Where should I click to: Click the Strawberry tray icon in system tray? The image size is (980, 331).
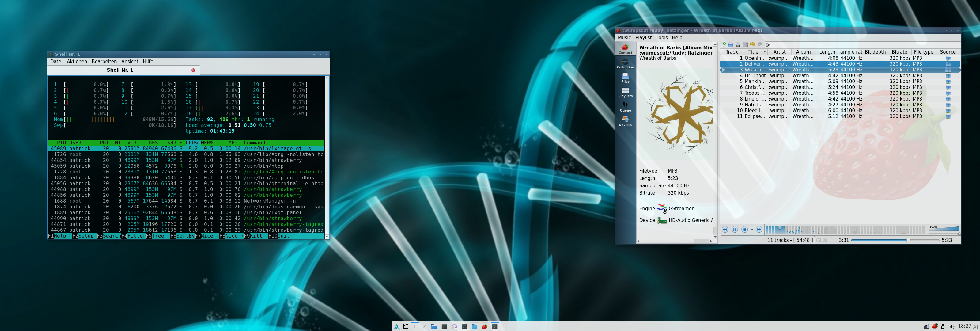935,326
